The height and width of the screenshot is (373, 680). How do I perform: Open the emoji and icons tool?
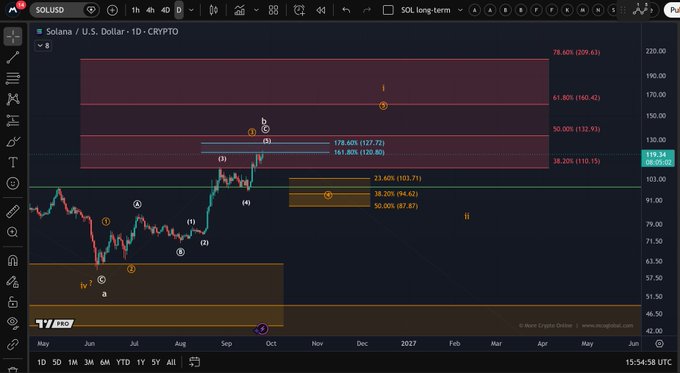click(13, 183)
